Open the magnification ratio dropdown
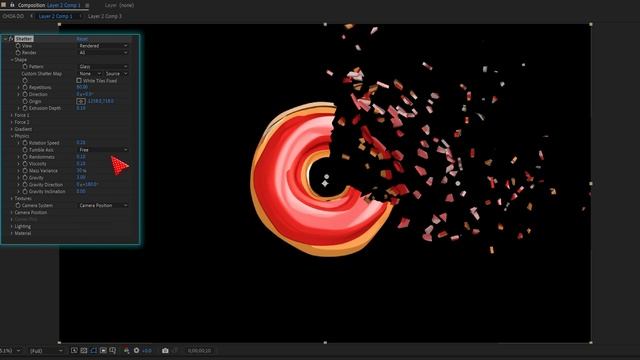Screen dimensions: 640x360 [x=10, y=351]
